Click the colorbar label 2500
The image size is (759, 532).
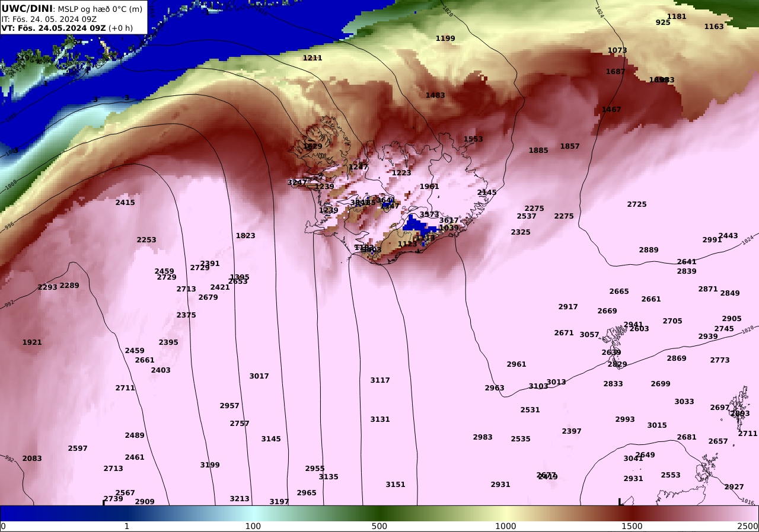(x=748, y=526)
